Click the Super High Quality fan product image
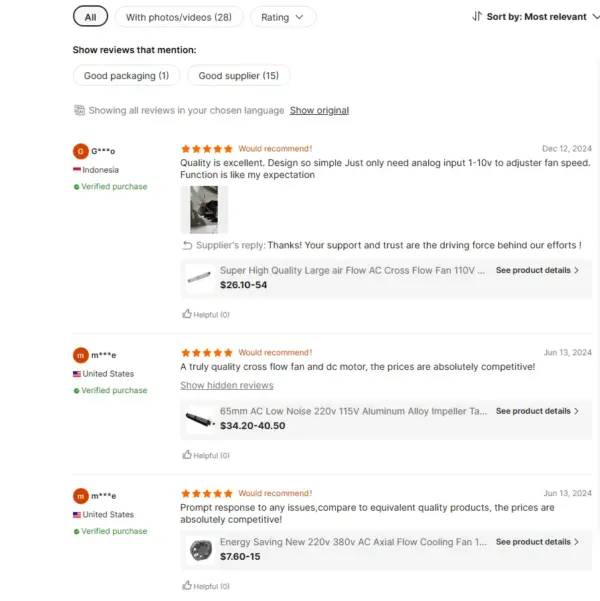 click(x=199, y=277)
